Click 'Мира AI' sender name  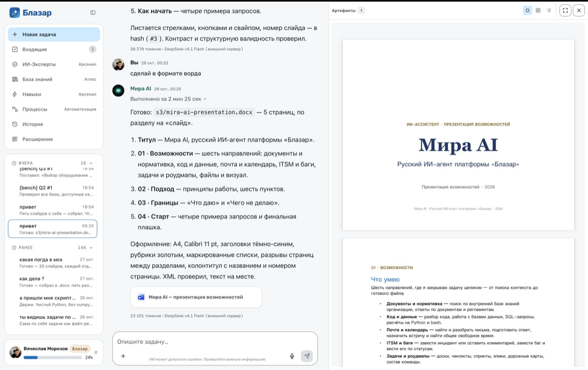pos(141,89)
